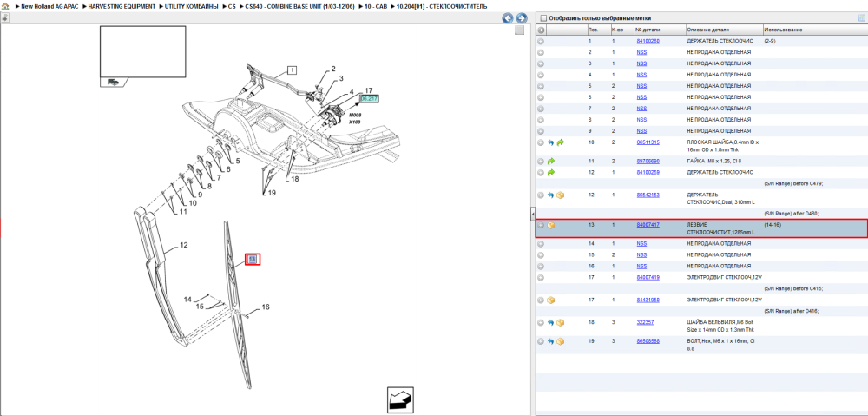Image resolution: width=868 pixels, height=416 pixels.
Task: Select callout 19 on the diagram
Action: pyautogui.click(x=270, y=193)
